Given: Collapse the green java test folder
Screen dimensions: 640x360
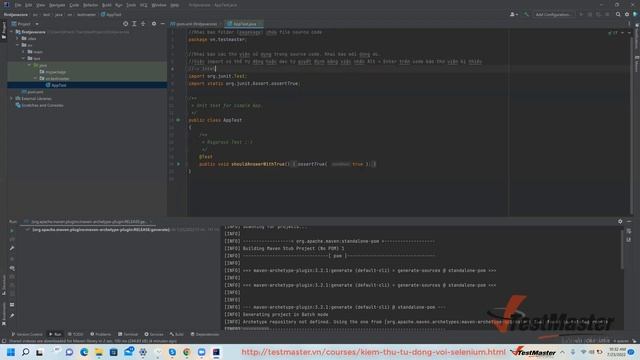Looking at the screenshot, I should coord(29,65).
